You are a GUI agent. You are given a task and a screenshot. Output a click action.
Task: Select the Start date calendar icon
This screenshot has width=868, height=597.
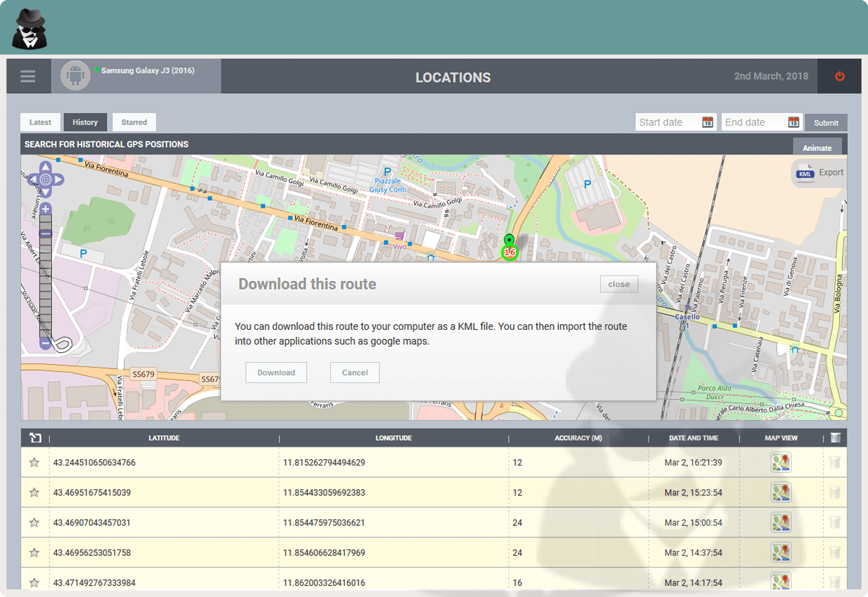coord(707,122)
